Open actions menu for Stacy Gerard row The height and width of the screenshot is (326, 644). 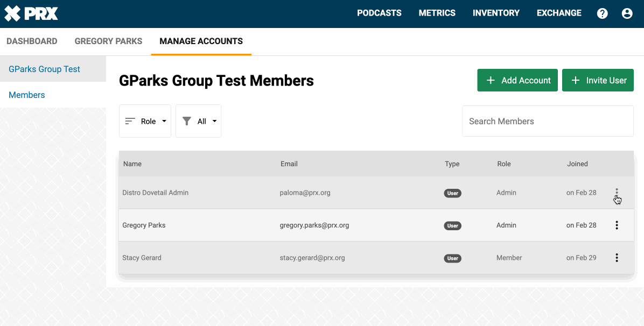pyautogui.click(x=617, y=258)
